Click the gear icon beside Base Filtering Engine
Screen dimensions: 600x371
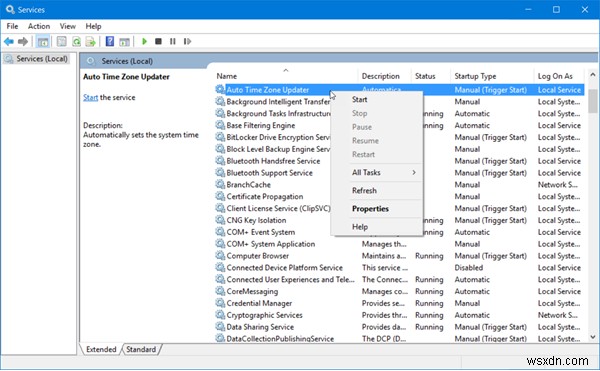220,125
